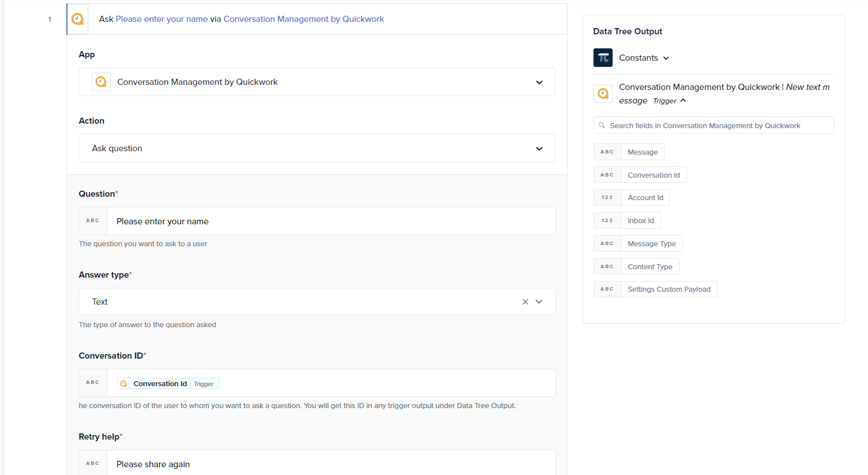Click the ABC badge beside Settings Custom Payload
Viewport: 868px width, 475px height.
(608, 289)
